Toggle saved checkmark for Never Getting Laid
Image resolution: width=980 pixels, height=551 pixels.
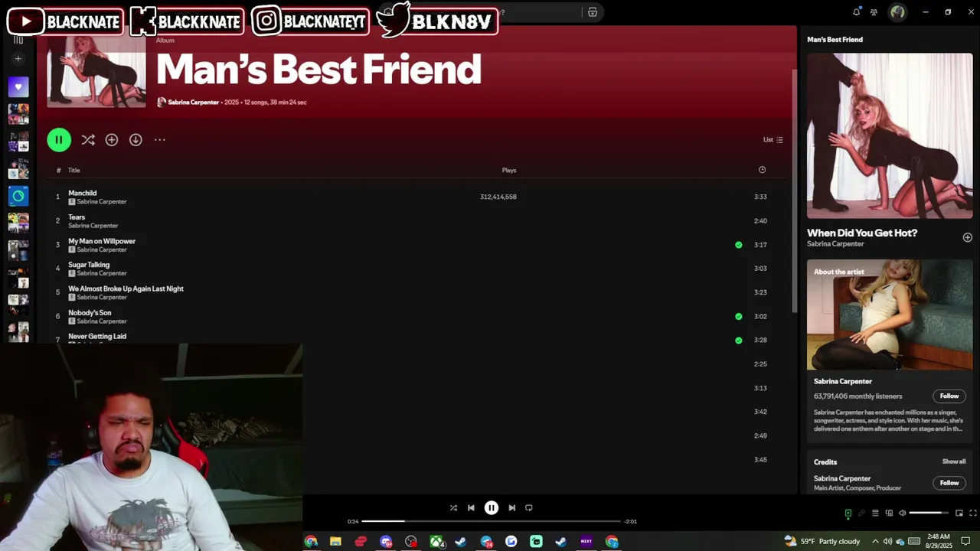tap(738, 340)
